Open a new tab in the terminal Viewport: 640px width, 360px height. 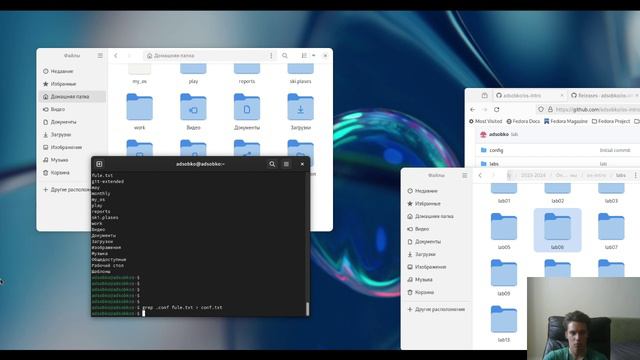click(99, 164)
